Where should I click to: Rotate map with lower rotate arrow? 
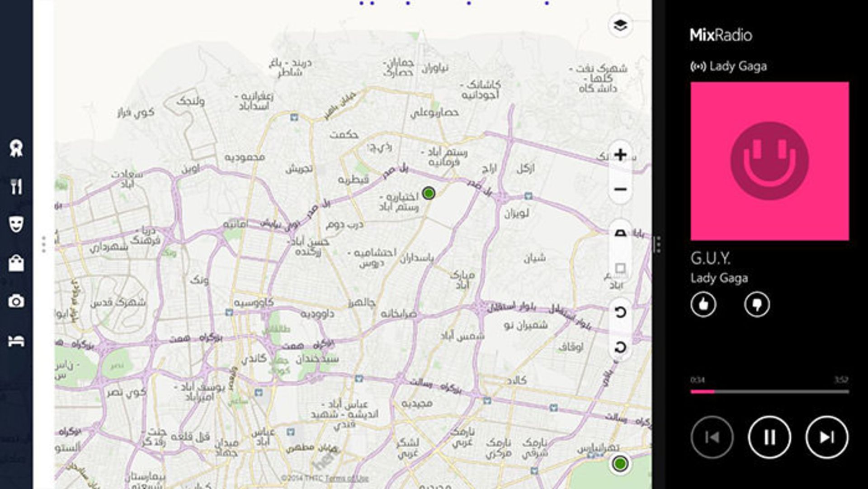point(620,347)
